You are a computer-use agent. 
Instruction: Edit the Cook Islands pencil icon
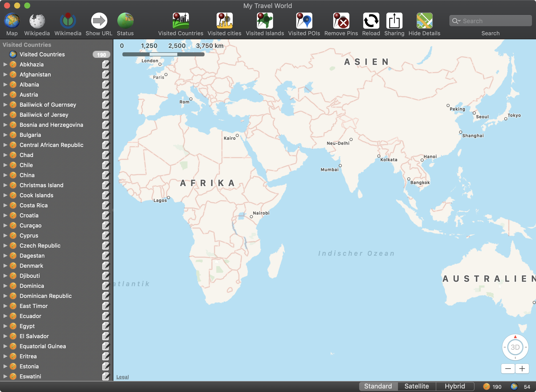tap(106, 195)
